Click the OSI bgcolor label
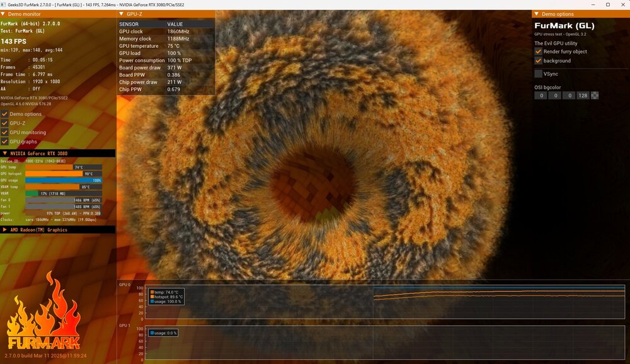Screen dimensions: 630x364 [547, 87]
